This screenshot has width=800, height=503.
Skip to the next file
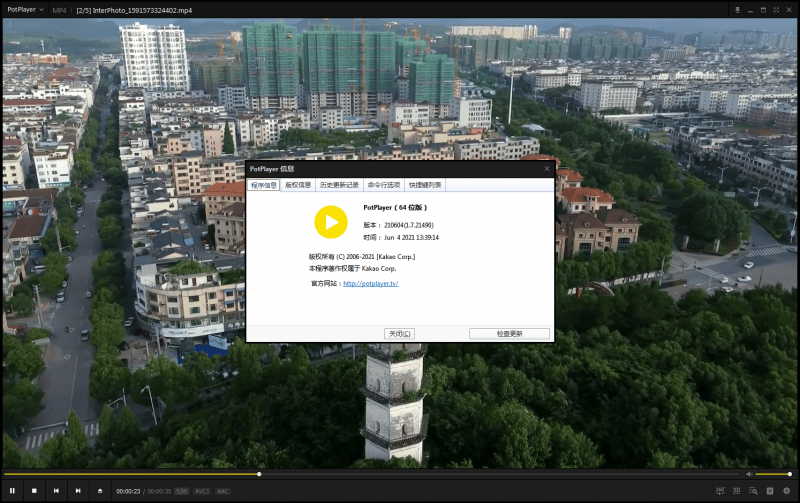pos(78,490)
